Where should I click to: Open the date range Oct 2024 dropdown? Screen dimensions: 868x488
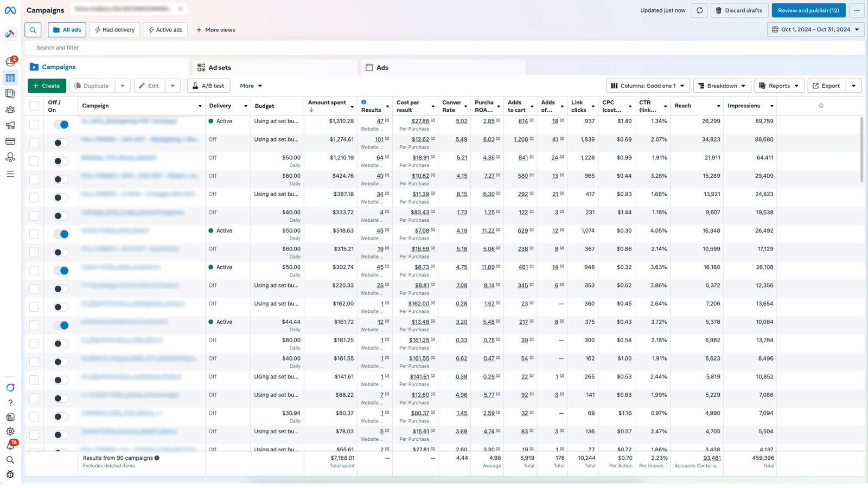click(815, 30)
